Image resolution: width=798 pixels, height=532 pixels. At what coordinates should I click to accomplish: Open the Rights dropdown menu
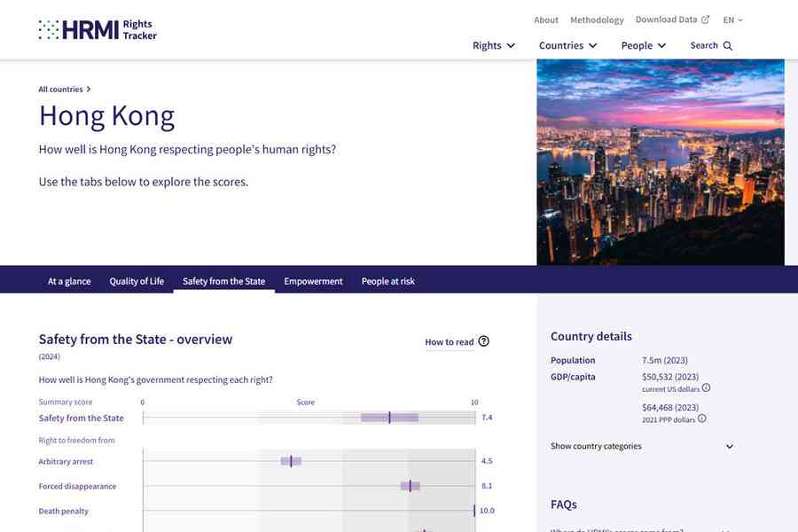click(x=494, y=45)
